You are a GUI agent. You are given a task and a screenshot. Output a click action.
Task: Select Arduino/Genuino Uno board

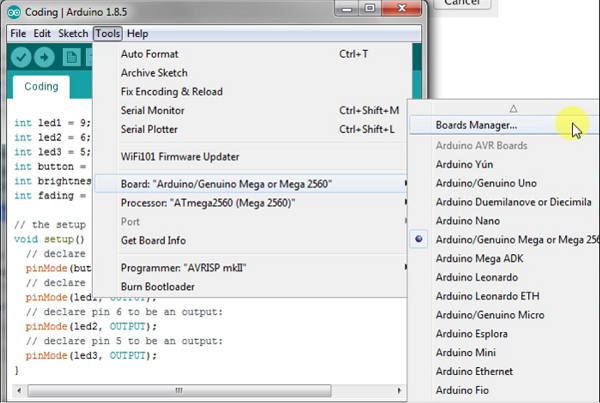click(x=504, y=183)
